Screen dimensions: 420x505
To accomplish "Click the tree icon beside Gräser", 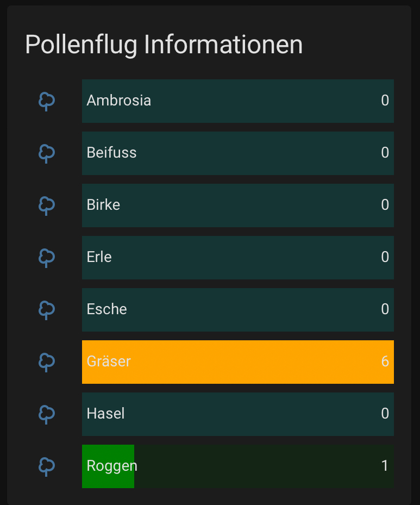I will point(47,362).
